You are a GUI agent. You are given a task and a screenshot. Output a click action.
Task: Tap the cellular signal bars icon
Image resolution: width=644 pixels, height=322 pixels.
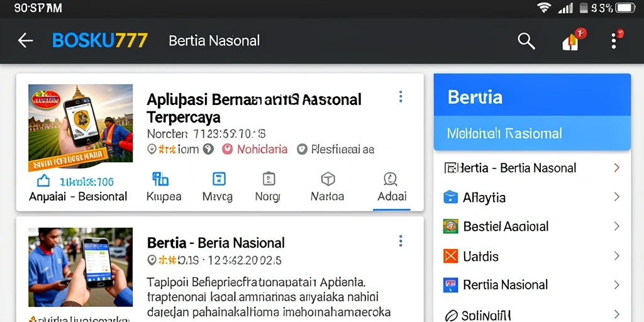point(565,8)
